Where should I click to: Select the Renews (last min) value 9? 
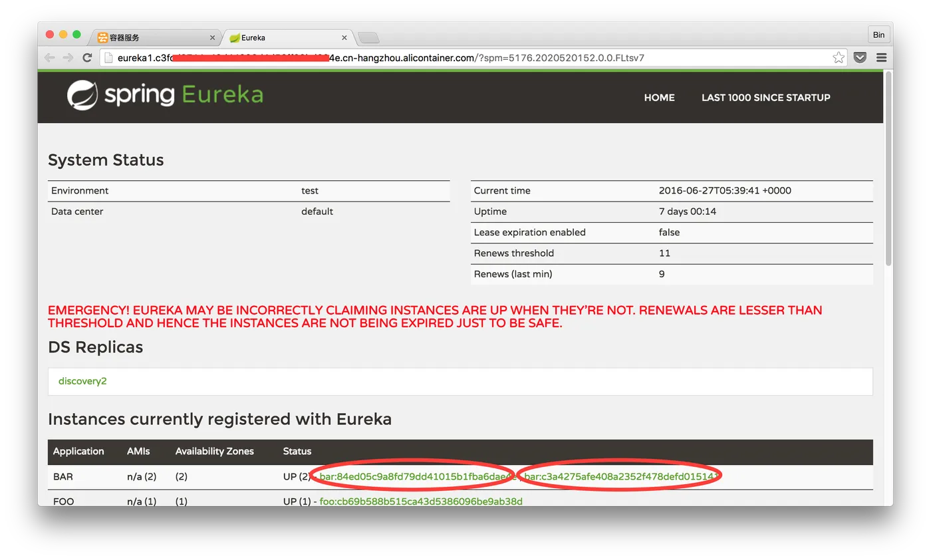pyautogui.click(x=662, y=274)
